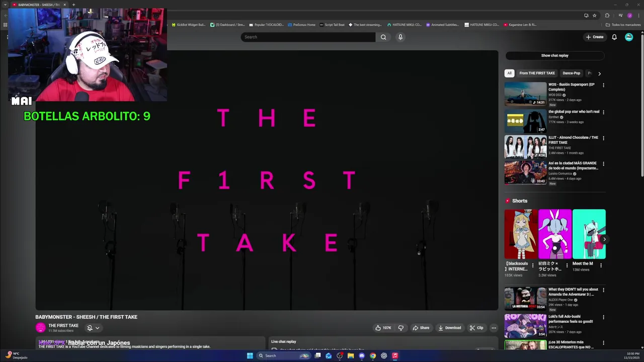Open options for ILLIT - Almond Chocolate video
Screen dimensions: 644x362
(603, 138)
